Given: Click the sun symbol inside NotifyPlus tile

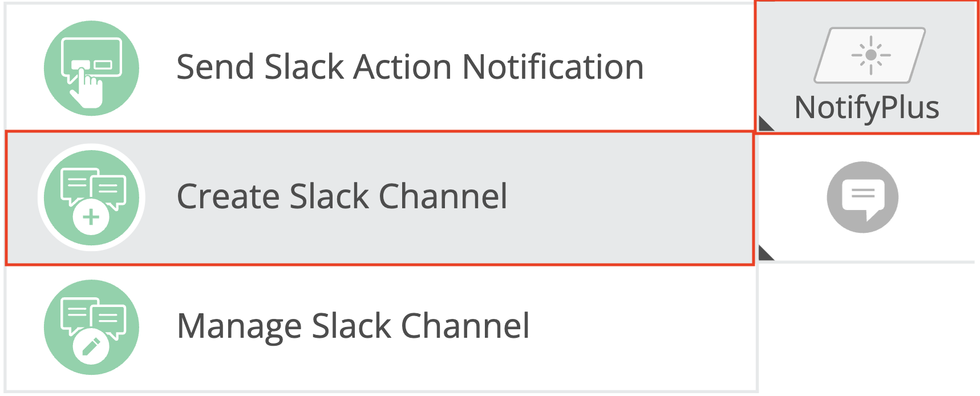Looking at the screenshot, I should (871, 55).
